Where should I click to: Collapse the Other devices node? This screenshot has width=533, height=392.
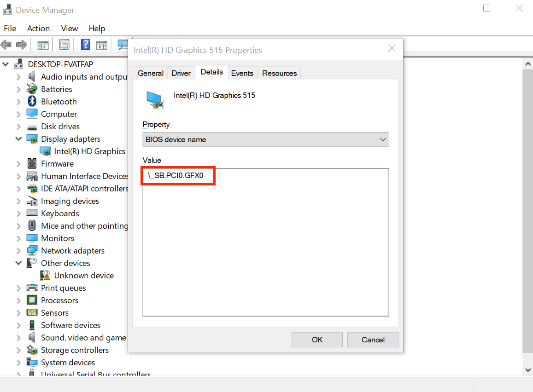(18, 263)
